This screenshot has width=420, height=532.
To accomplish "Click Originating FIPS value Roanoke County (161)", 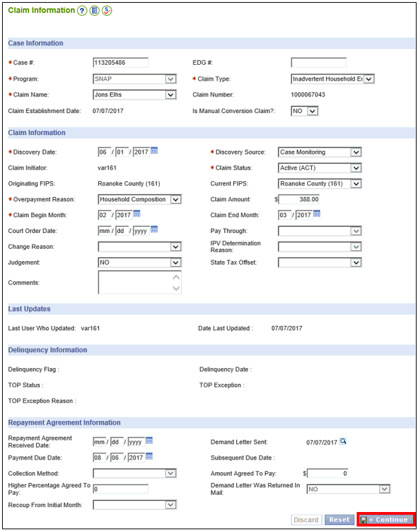I will [129, 183].
